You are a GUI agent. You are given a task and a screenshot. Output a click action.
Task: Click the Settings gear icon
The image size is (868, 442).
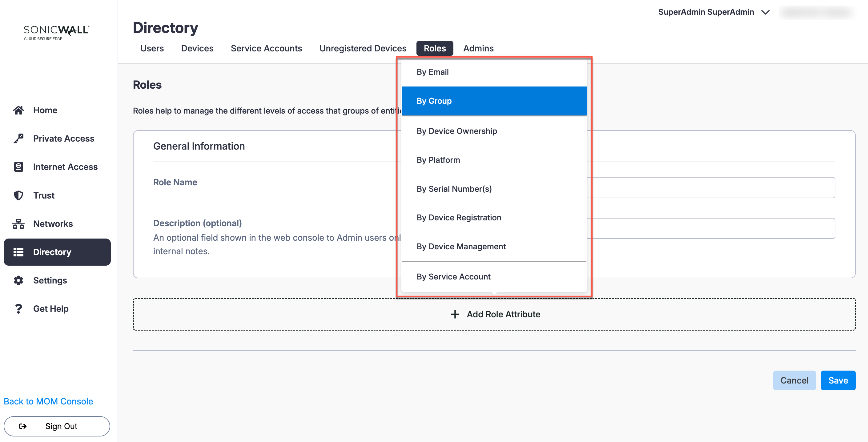[x=18, y=280]
